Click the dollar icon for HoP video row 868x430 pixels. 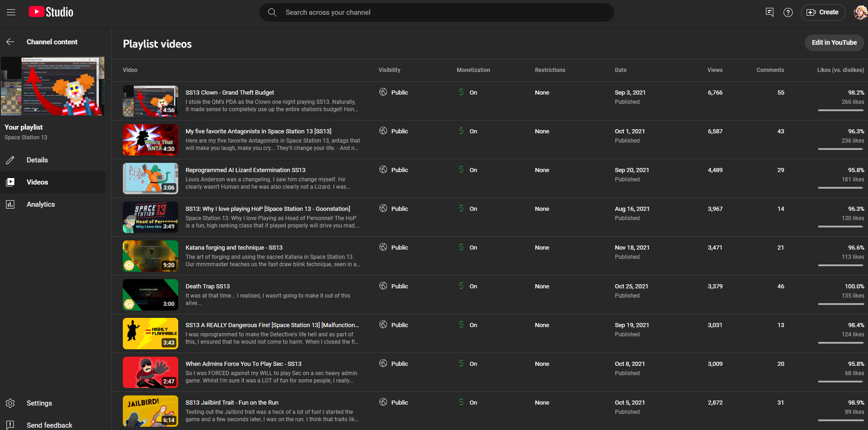[x=461, y=208]
